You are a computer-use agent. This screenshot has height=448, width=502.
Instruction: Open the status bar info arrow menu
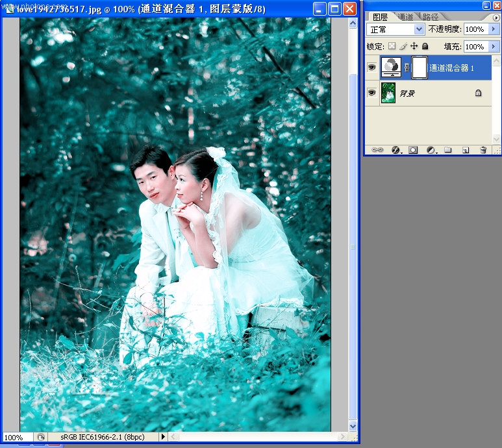click(x=163, y=436)
